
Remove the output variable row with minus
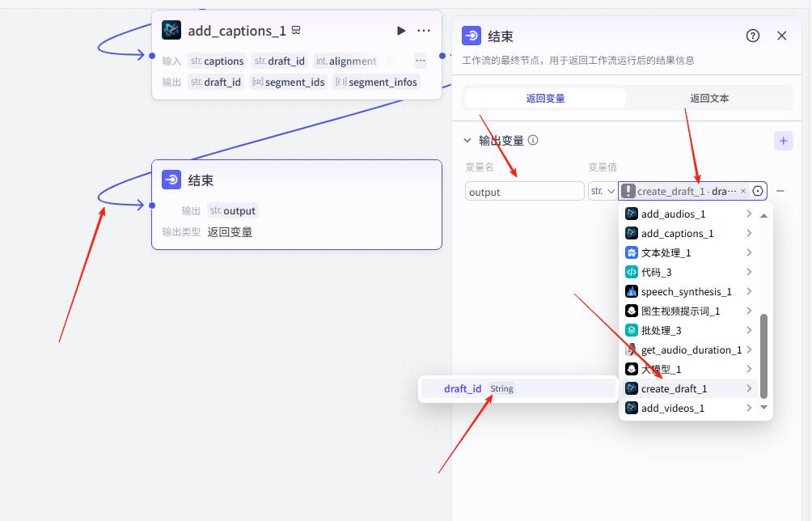point(780,191)
